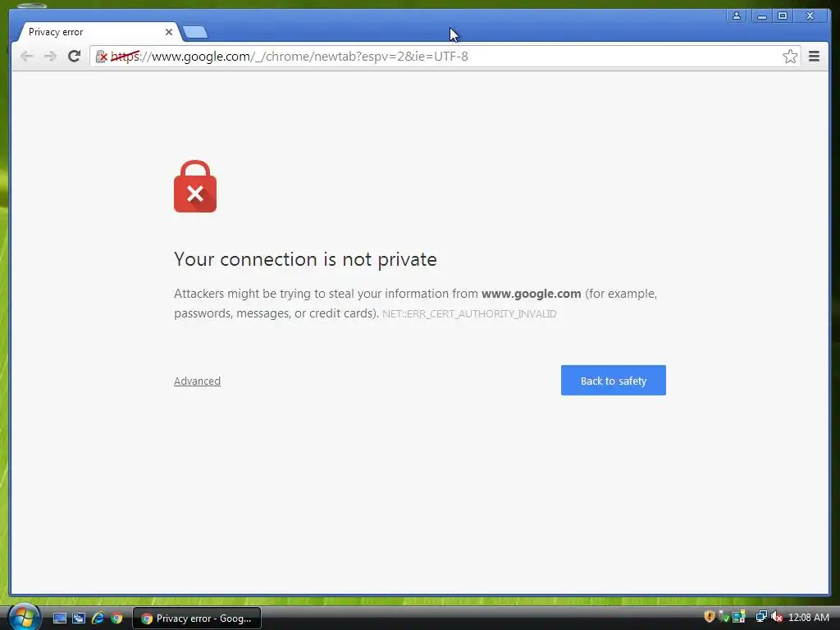The height and width of the screenshot is (630, 840).
Task: Click the NET::ERR_CERT_AUTHORITY_INVALID error code
Action: (469, 314)
